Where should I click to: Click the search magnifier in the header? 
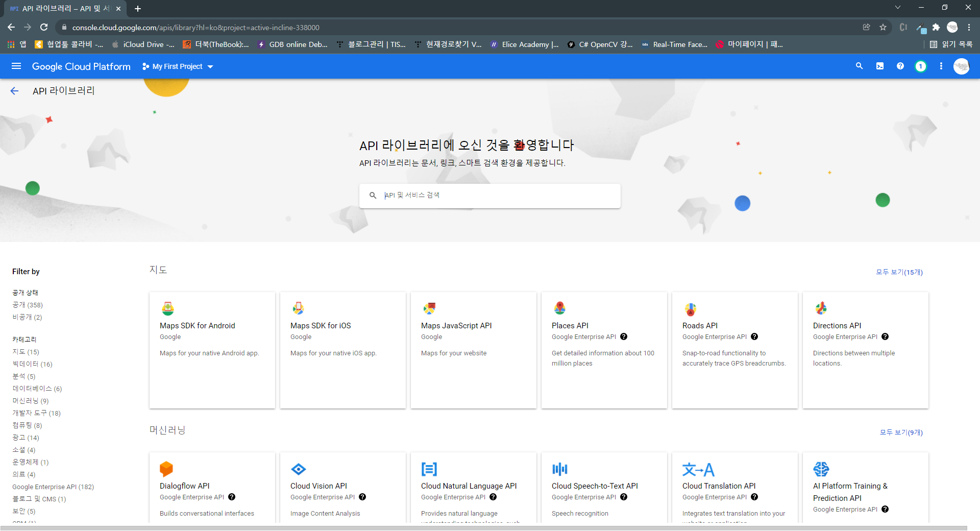[x=859, y=66]
